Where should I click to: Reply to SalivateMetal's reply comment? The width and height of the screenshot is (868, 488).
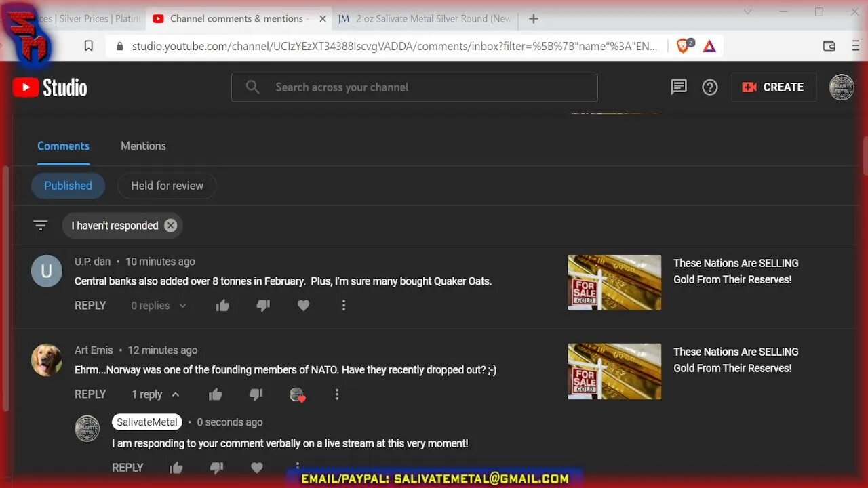127,467
